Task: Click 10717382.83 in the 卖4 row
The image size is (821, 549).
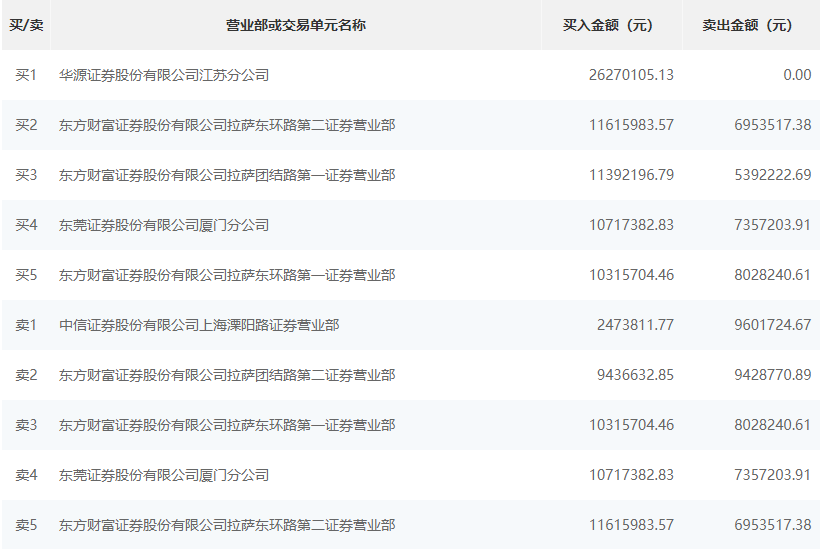Action: click(x=631, y=475)
